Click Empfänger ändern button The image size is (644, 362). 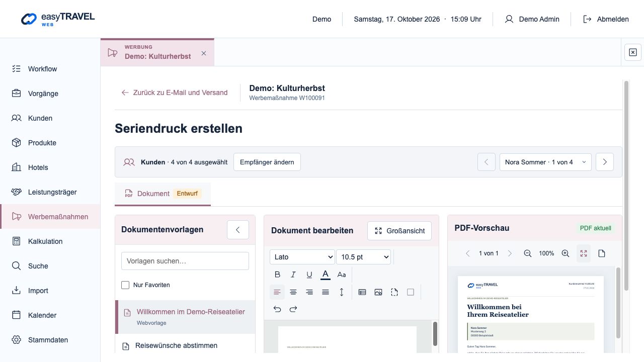click(267, 162)
